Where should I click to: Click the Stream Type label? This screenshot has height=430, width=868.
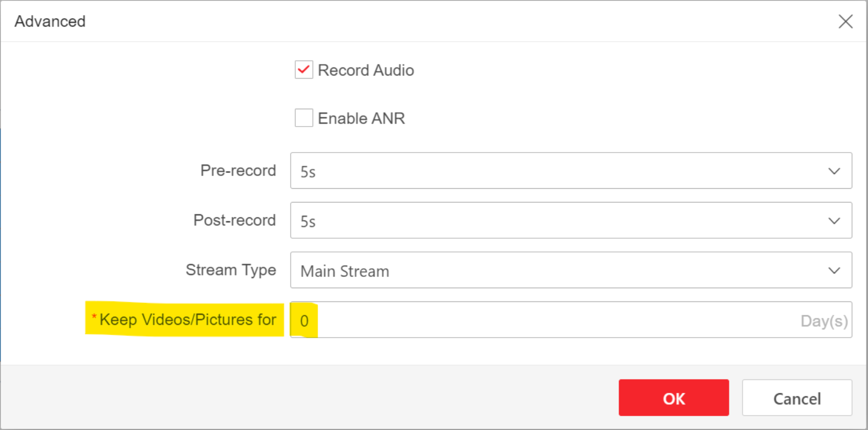(x=231, y=270)
